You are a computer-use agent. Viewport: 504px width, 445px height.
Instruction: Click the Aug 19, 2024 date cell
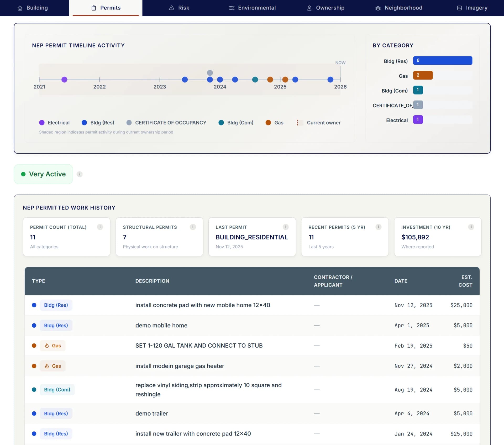413,390
